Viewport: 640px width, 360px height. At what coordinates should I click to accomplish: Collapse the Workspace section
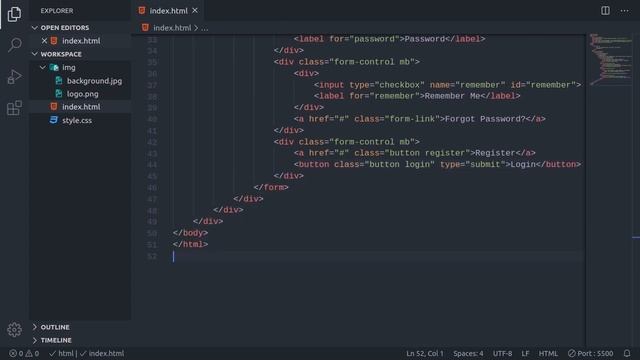[x=35, y=54]
